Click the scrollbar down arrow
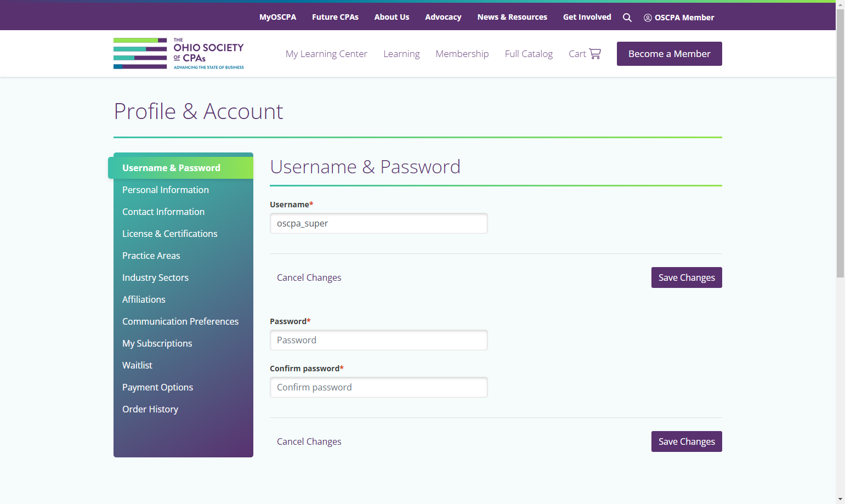The height and width of the screenshot is (504, 845). pyautogui.click(x=840, y=500)
